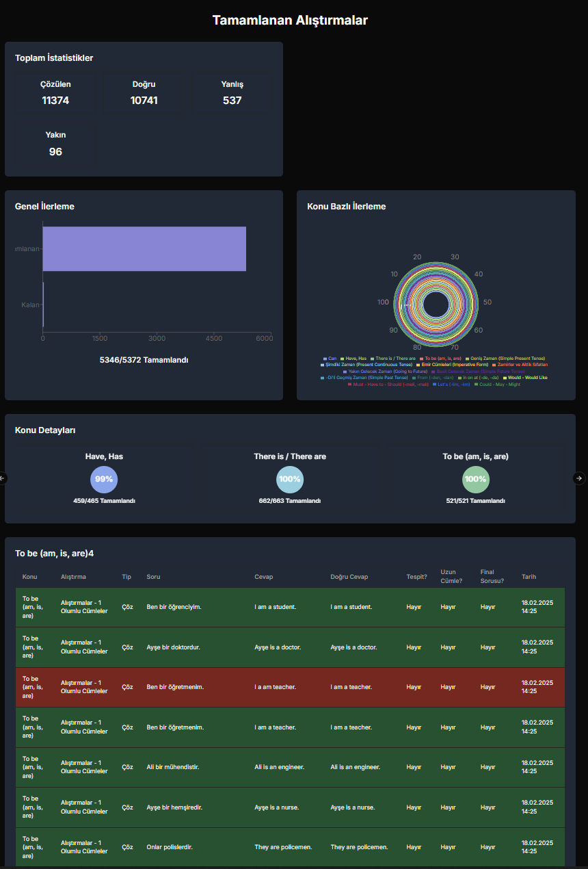This screenshot has width=588, height=869.
Task: Toggle Yakın Gelecek Zaman (Going to Future) legend
Action: tap(386, 372)
